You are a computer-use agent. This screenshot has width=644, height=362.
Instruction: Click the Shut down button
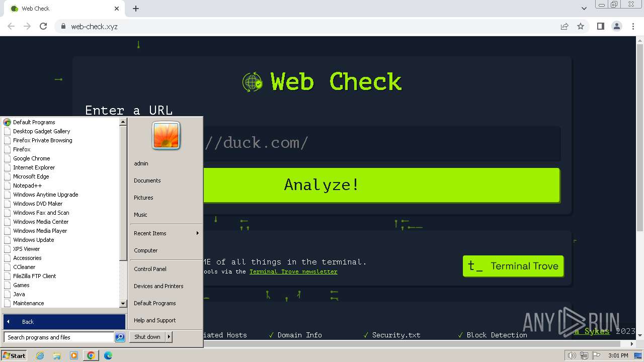[x=147, y=337]
